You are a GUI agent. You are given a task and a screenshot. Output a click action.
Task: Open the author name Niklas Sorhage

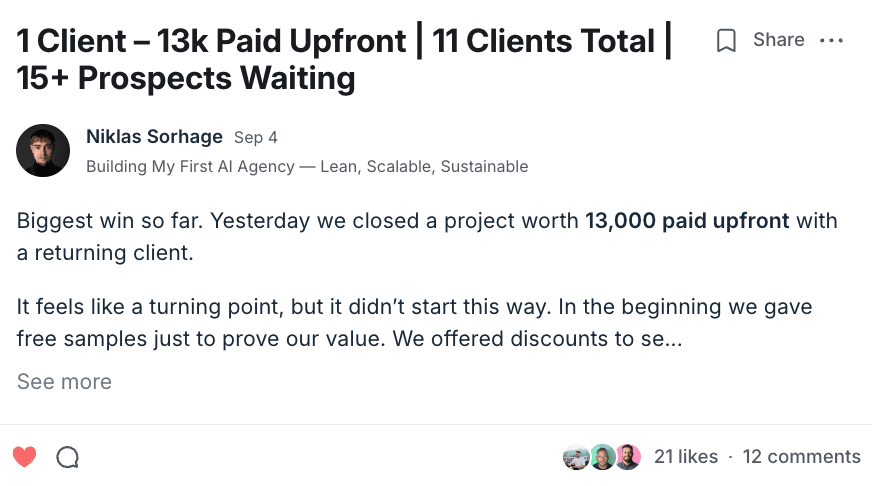[154, 137]
